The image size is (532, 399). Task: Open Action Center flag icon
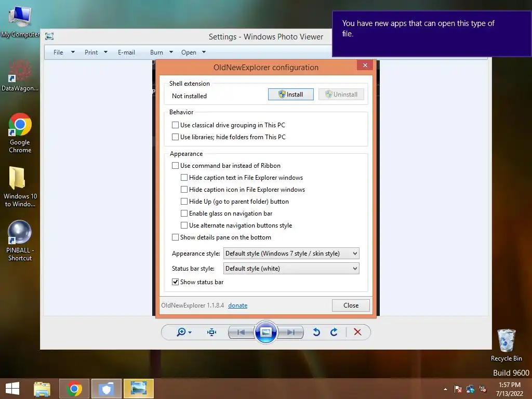[458, 389]
